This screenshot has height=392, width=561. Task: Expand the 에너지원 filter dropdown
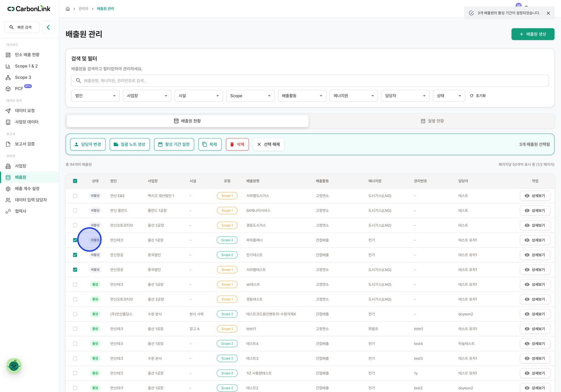click(354, 96)
